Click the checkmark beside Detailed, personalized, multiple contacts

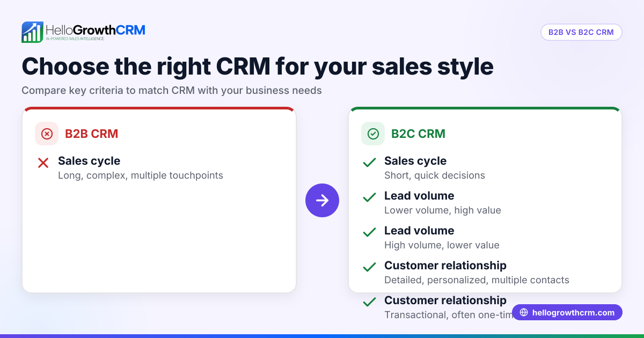(369, 267)
